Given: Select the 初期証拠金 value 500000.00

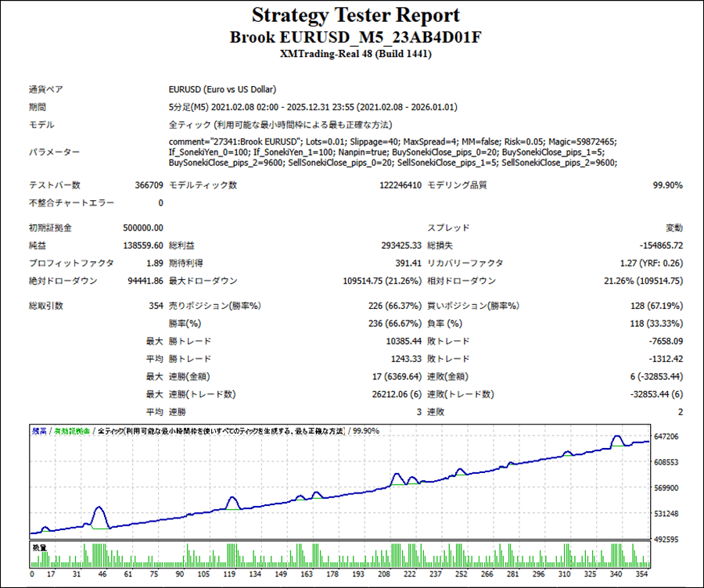Looking at the screenshot, I should 144,228.
